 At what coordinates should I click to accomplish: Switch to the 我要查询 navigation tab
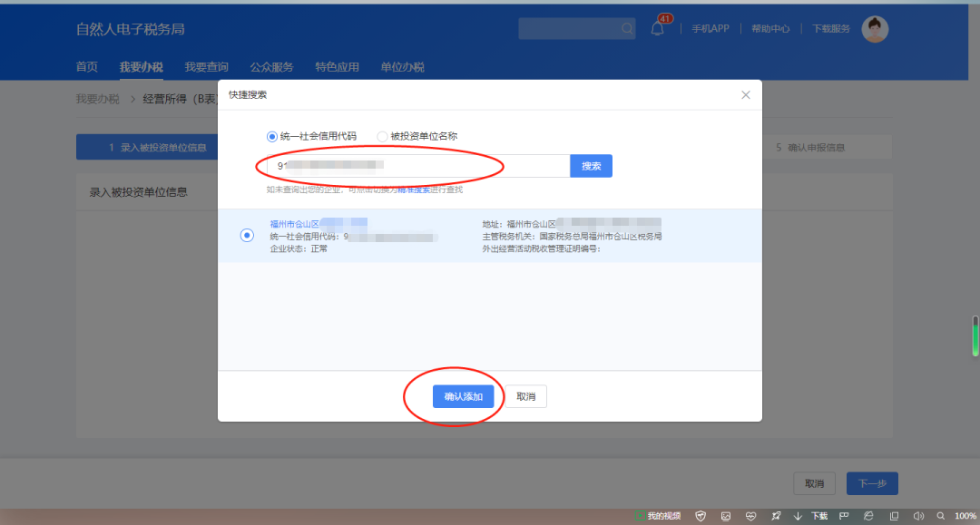(206, 67)
